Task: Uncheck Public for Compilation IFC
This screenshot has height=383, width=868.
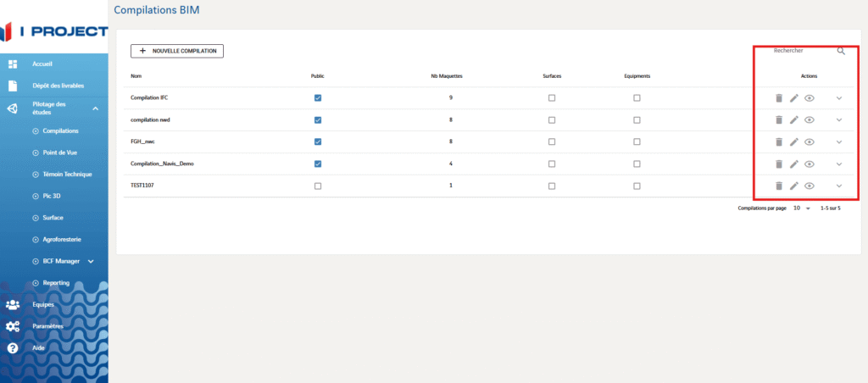Action: click(318, 98)
